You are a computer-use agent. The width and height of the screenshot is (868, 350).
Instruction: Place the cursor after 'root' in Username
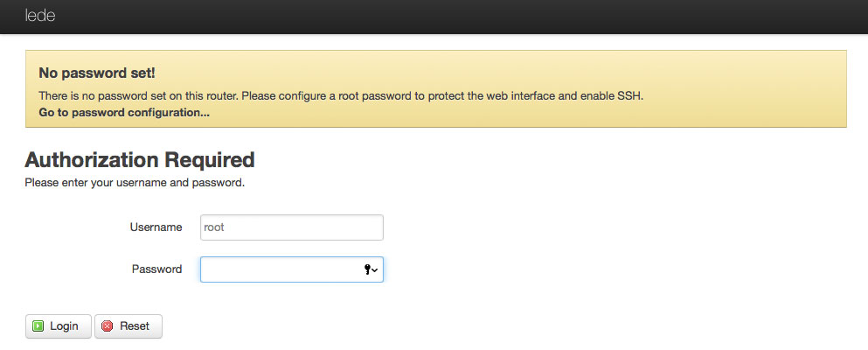click(x=226, y=227)
